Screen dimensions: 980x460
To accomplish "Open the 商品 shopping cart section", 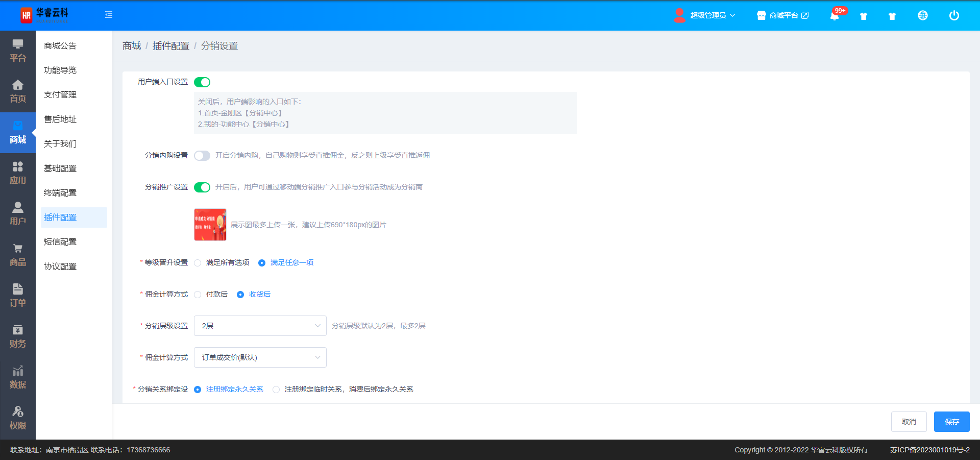I will click(x=18, y=255).
